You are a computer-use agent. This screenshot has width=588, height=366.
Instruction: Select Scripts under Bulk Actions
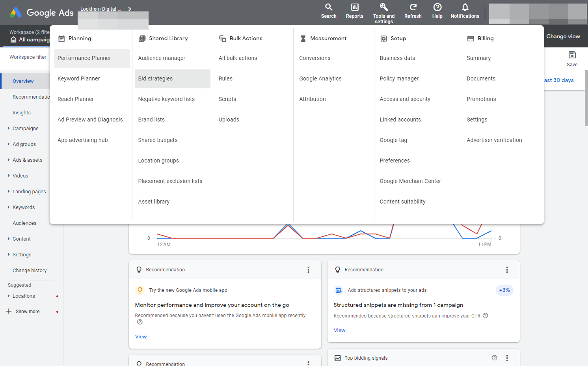[x=227, y=99]
